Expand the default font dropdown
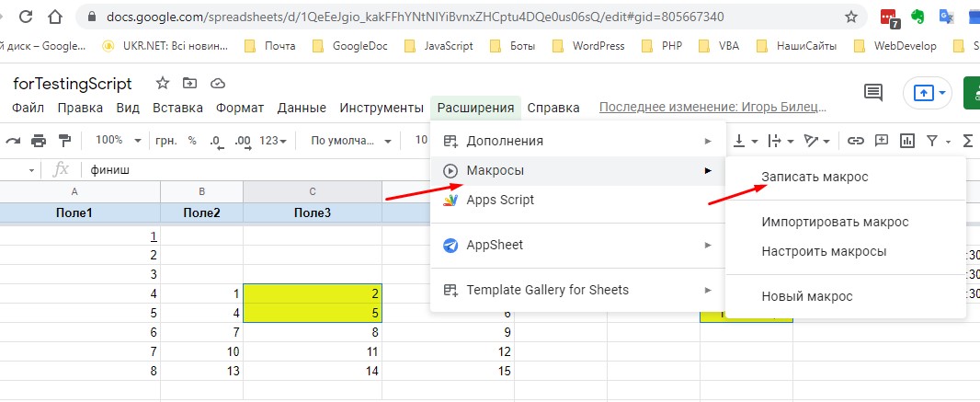The image size is (980, 402). pos(350,141)
